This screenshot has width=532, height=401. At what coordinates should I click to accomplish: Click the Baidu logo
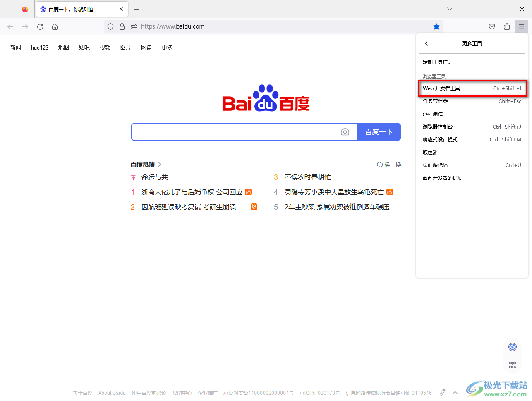266,98
